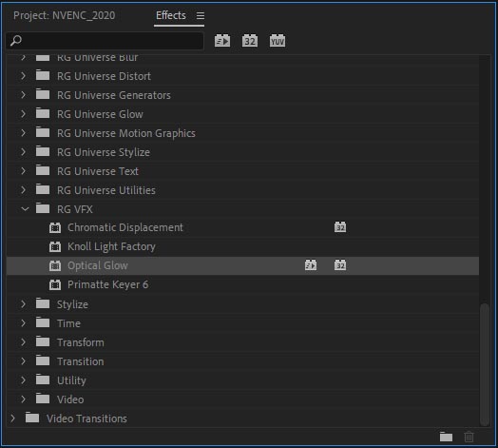Click the 32-bit badge on Optical Glow

click(340, 265)
